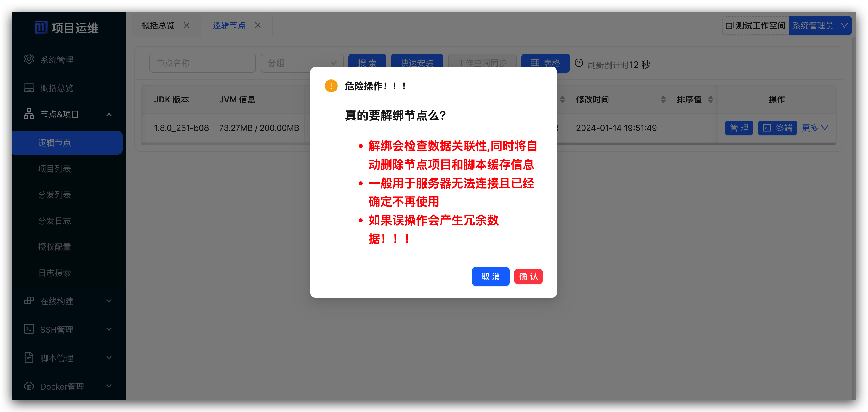Viewport: 868px width, 412px height.
Task: Open the 终端 terminal for the node row
Action: tap(777, 128)
